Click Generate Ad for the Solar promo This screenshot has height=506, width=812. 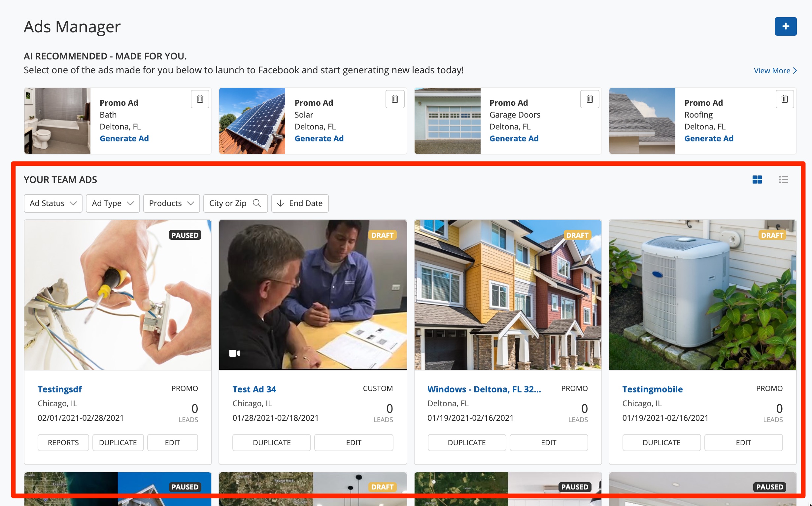coord(319,138)
